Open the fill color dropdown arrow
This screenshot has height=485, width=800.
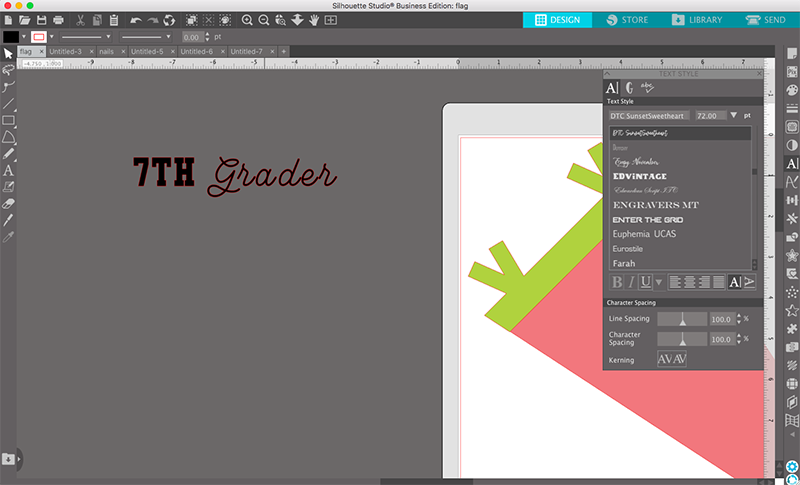click(24, 37)
